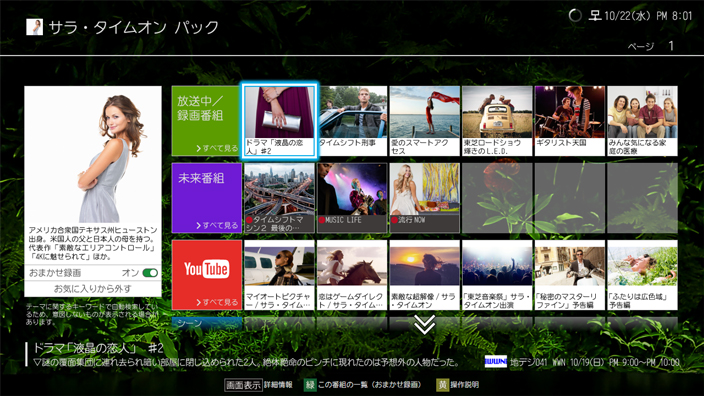704x396 pixels.
Task: Open 素敵な超解像 YouTube video
Action: (x=425, y=275)
